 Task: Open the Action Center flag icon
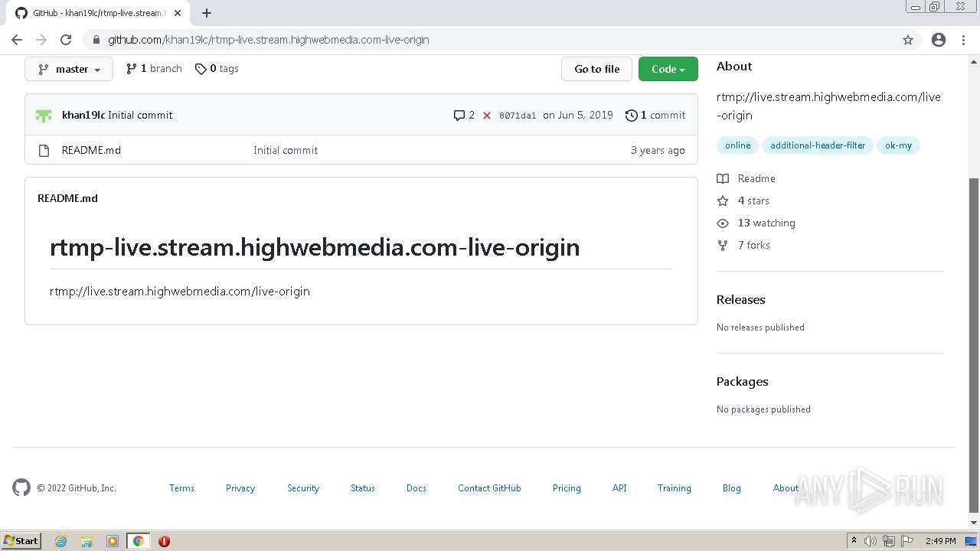[907, 541]
